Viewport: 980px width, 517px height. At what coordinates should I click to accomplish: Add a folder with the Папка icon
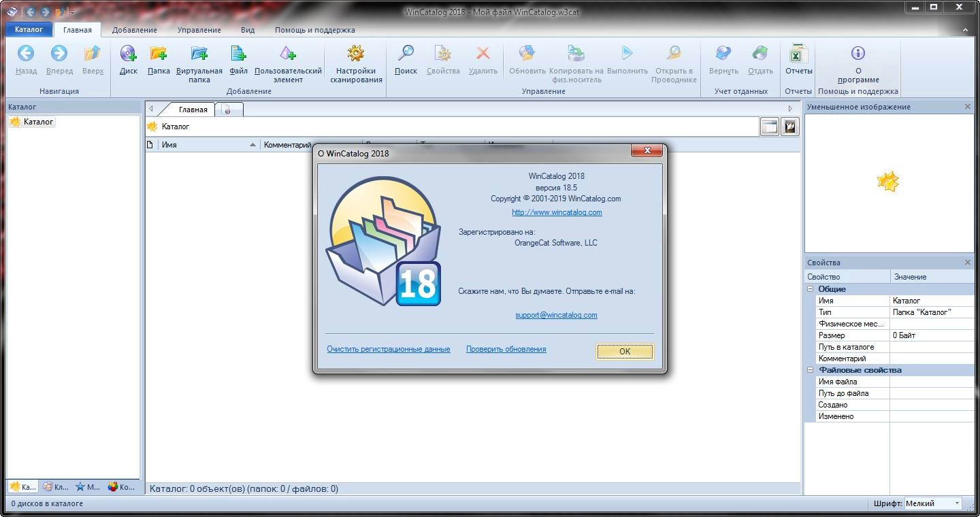pos(159,53)
